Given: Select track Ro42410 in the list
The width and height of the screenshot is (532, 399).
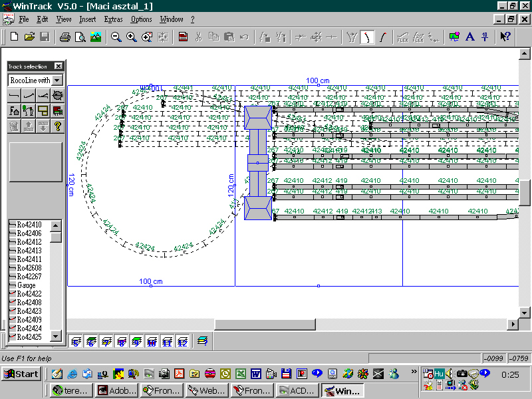Looking at the screenshot, I should click(x=29, y=225).
